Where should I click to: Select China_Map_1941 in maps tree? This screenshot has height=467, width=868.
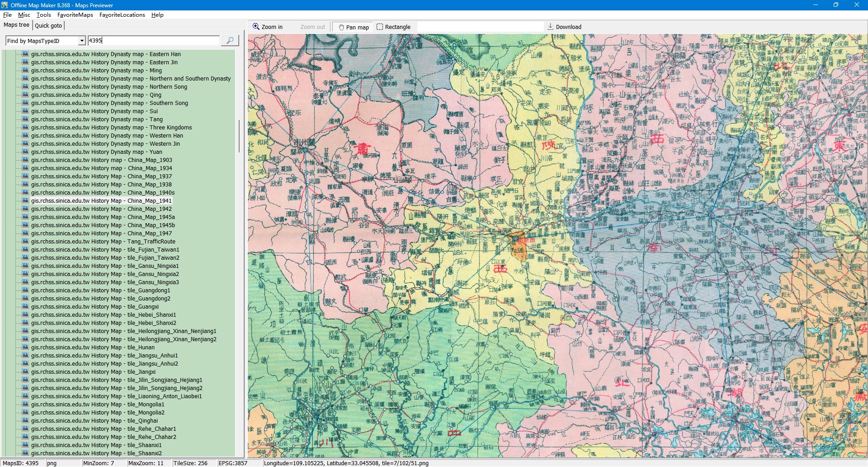click(x=101, y=201)
